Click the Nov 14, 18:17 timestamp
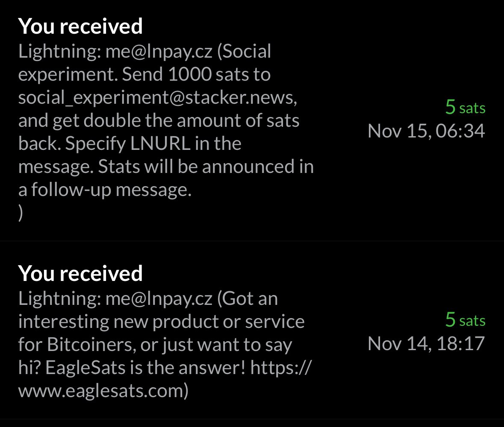Image resolution: width=504 pixels, height=427 pixels. (426, 344)
